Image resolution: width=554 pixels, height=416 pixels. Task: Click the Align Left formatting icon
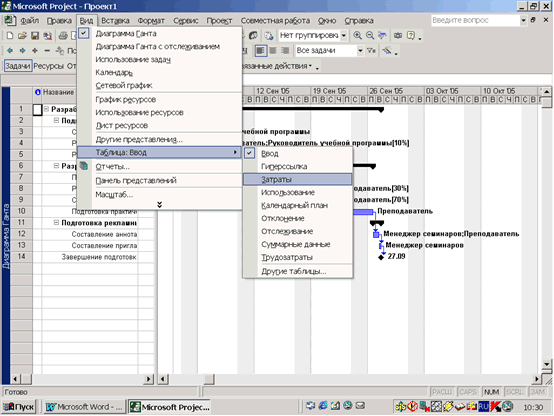(x=260, y=51)
